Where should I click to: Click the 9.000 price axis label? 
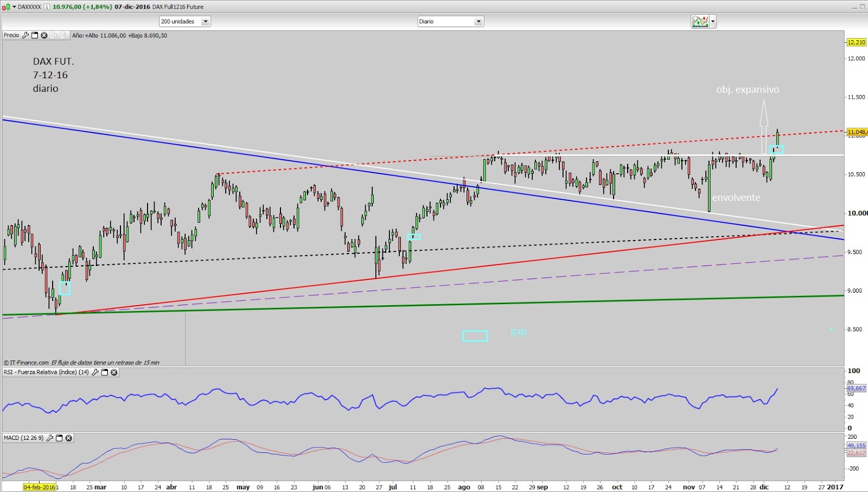click(854, 291)
